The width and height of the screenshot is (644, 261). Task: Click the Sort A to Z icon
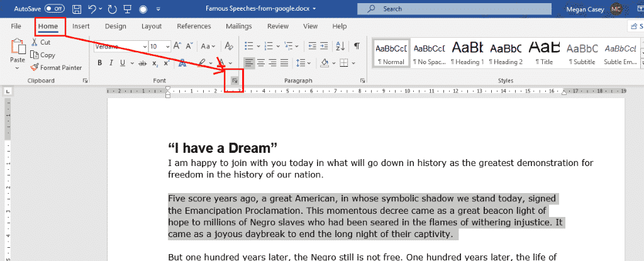coord(340,46)
